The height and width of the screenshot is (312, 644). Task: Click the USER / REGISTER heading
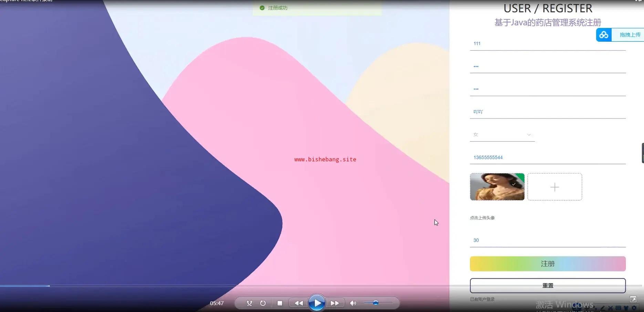click(x=548, y=8)
